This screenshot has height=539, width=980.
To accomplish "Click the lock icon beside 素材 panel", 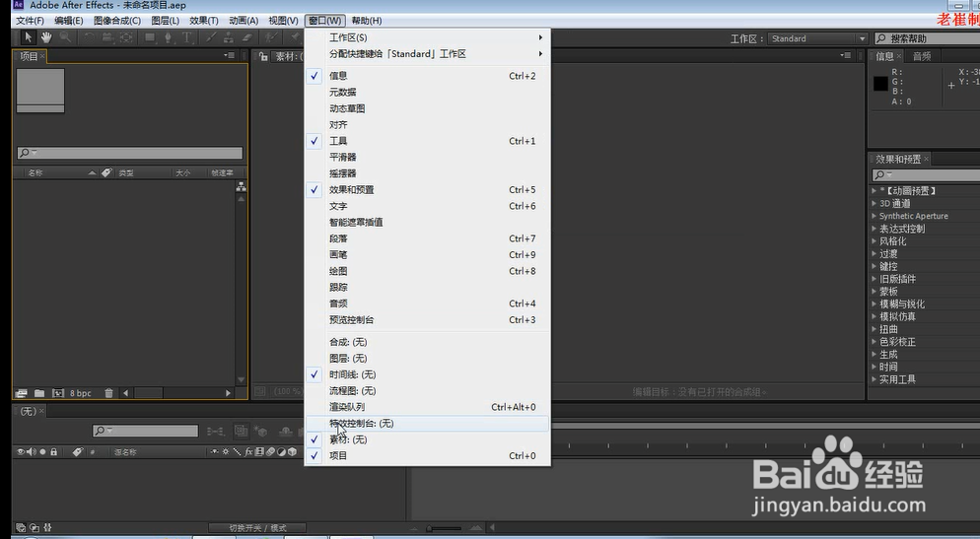I will point(264,56).
